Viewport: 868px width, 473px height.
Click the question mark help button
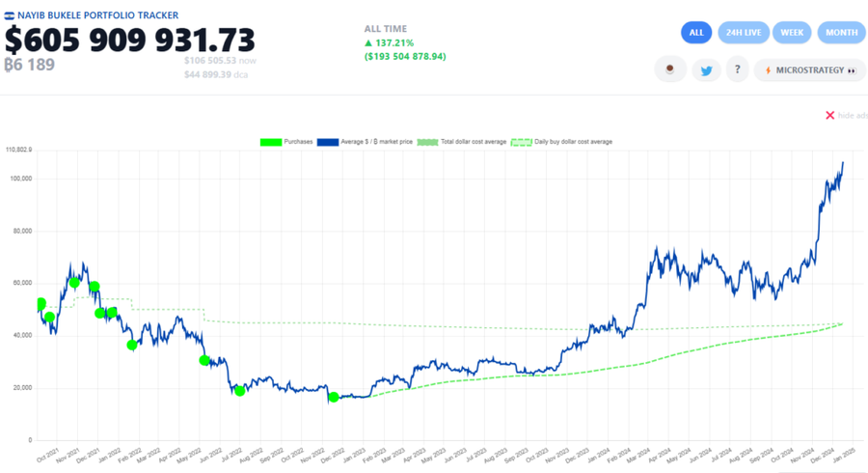[x=738, y=70]
